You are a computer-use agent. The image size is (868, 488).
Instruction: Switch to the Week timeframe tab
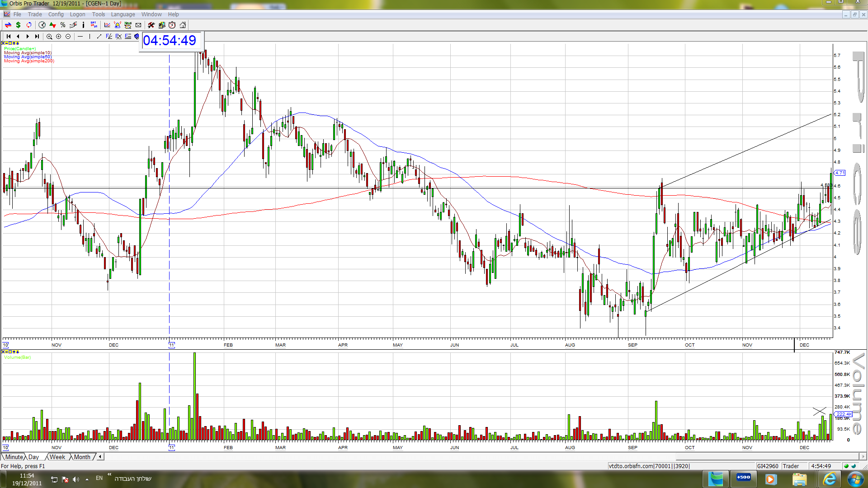click(57, 457)
